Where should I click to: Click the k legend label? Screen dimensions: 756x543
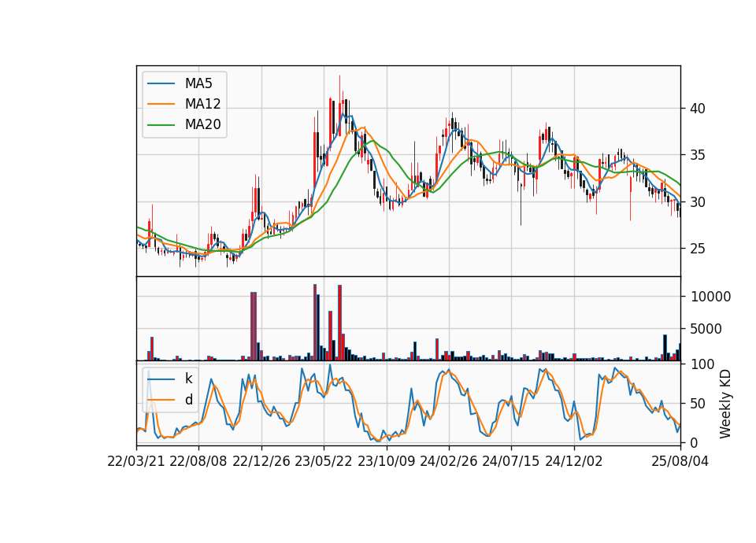[x=188, y=379]
